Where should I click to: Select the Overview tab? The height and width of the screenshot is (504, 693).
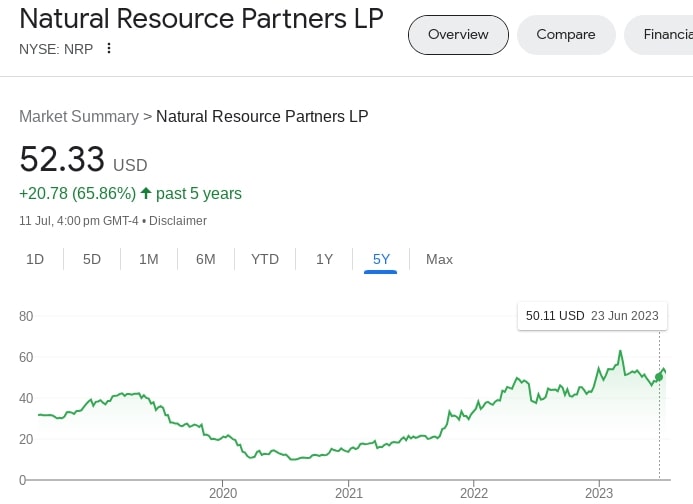[458, 35]
